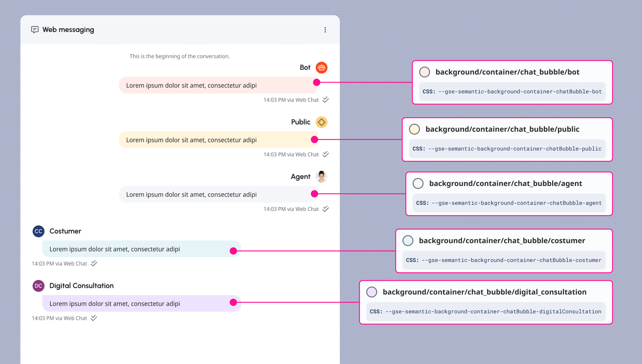The height and width of the screenshot is (364, 642).
Task: Select the Web messaging header tab
Action: coord(68,30)
